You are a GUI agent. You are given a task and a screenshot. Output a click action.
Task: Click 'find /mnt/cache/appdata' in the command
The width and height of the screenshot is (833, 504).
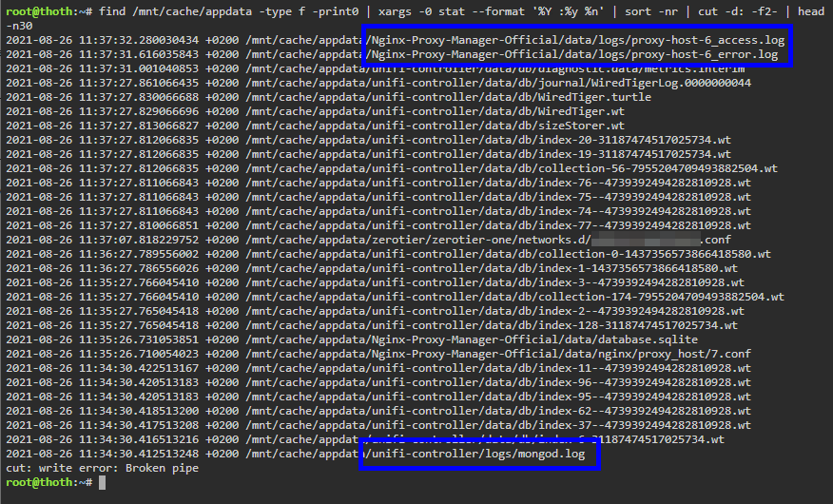click(x=175, y=11)
